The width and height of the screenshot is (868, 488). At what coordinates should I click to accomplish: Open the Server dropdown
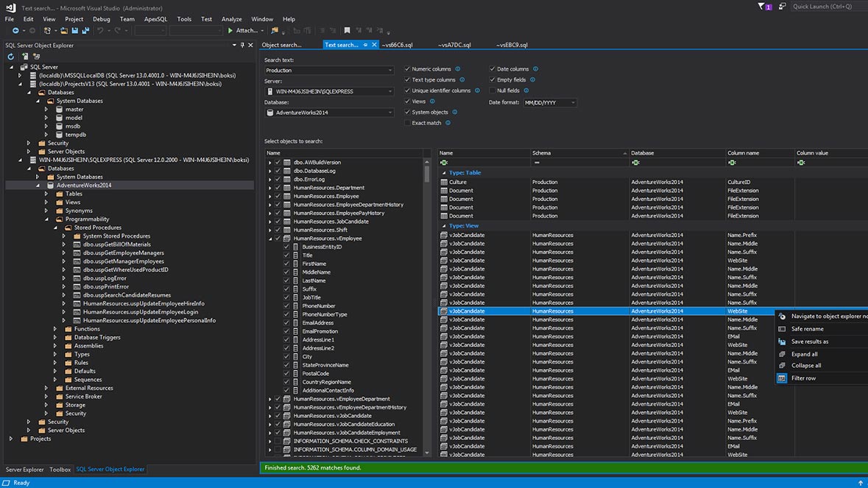click(x=389, y=91)
